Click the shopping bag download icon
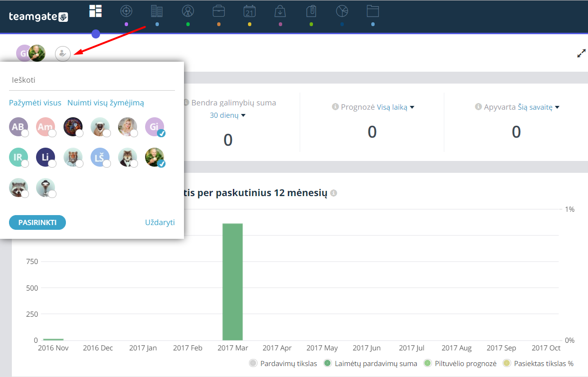 280,11
